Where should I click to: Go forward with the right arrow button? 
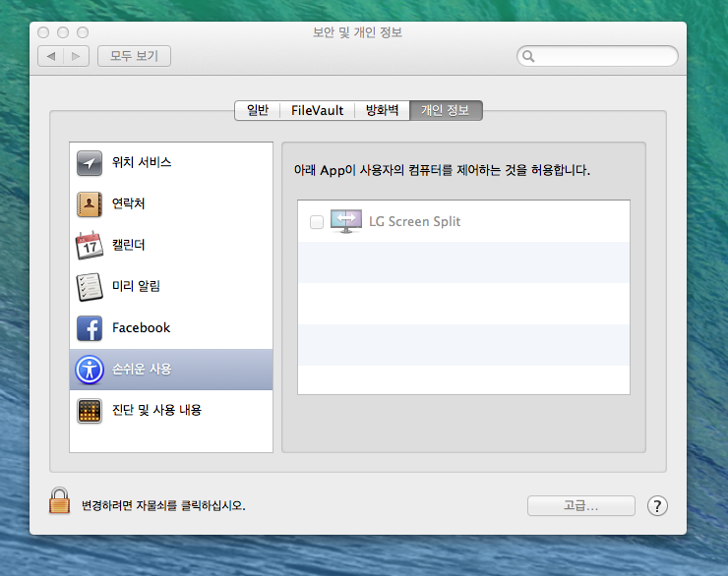pos(76,56)
